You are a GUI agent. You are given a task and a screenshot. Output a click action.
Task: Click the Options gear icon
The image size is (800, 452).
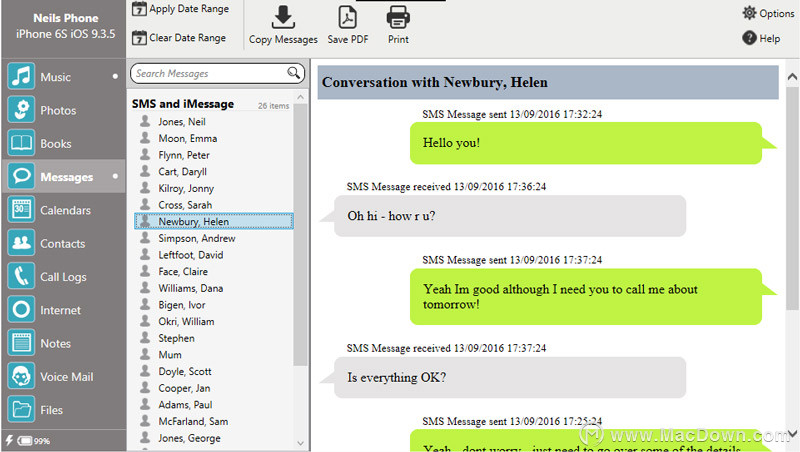[x=749, y=13]
